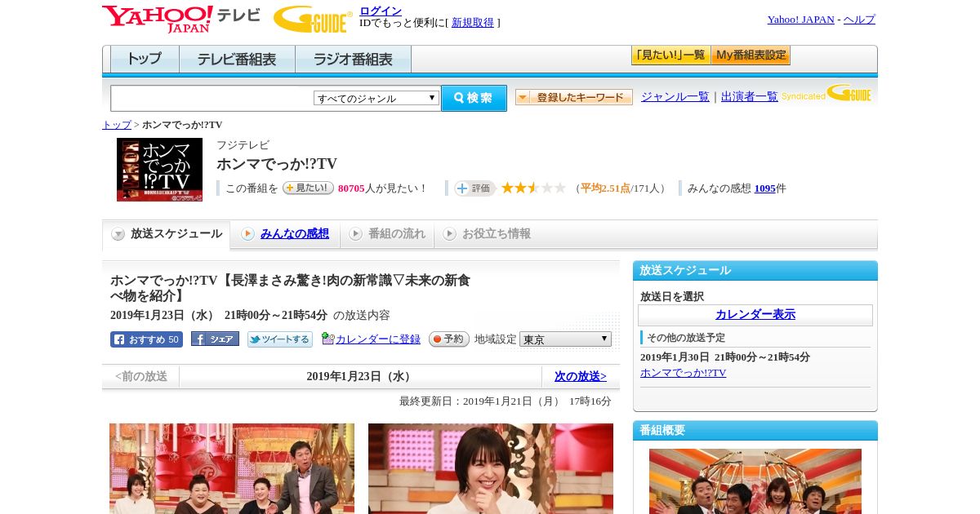Viewport: 980px width, 514px height.
Task: Select the 番組の流れ tab
Action: click(387, 234)
